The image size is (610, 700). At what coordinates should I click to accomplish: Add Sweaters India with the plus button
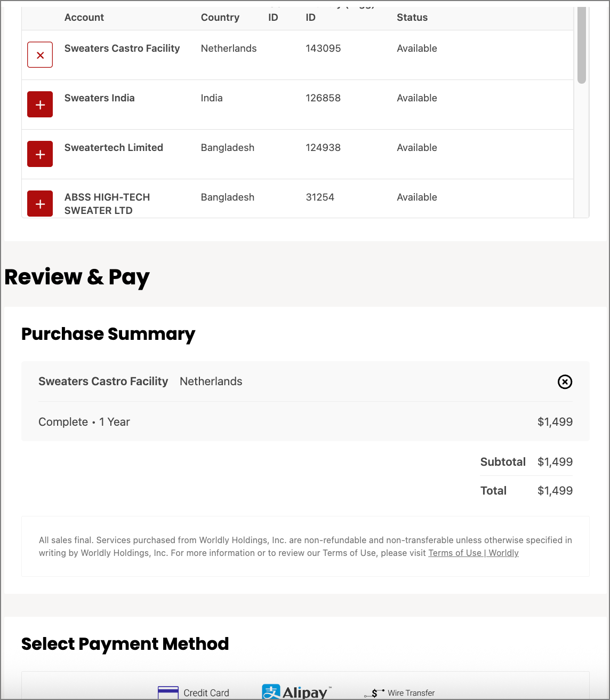coord(40,105)
